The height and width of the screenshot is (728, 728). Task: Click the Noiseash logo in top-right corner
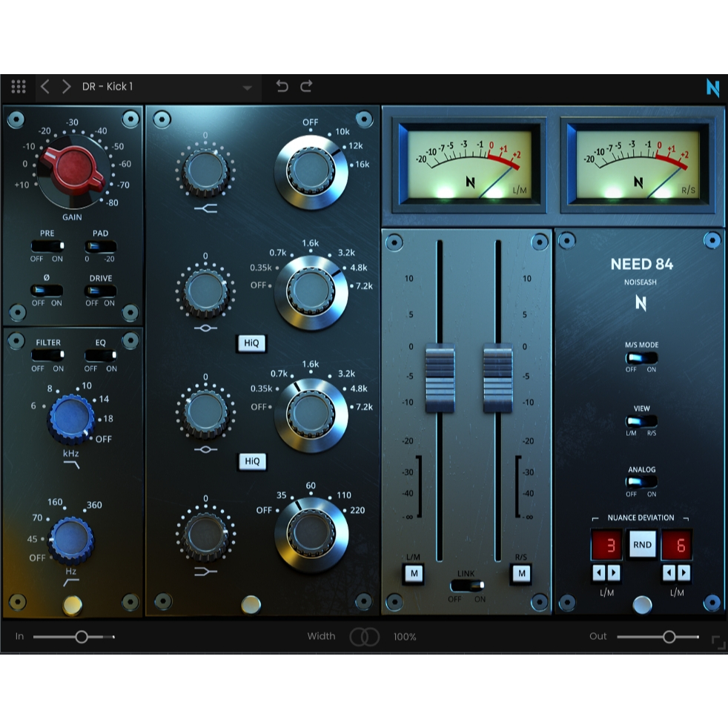coord(712,88)
